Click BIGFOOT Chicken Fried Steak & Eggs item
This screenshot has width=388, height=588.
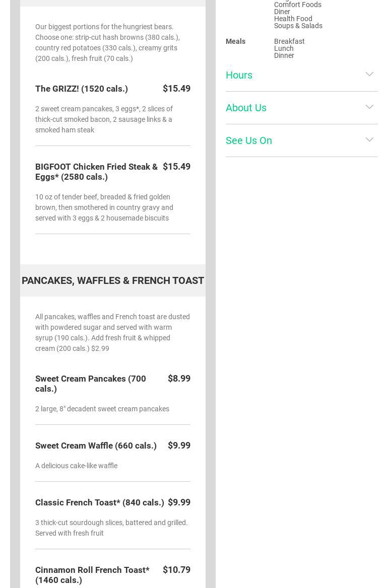[x=96, y=172]
